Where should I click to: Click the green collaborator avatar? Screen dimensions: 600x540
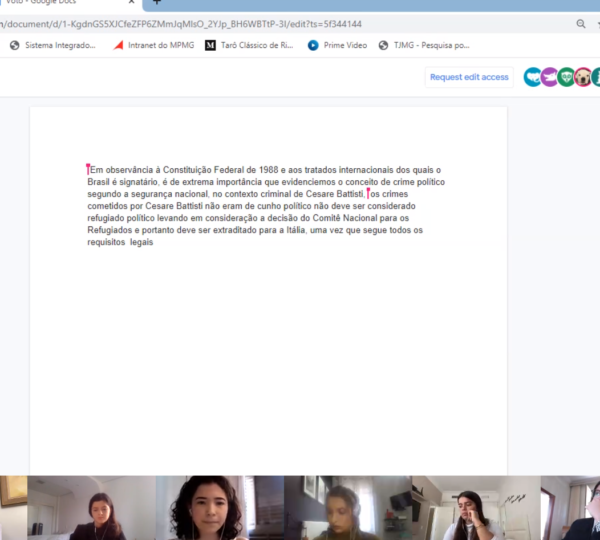point(566,77)
